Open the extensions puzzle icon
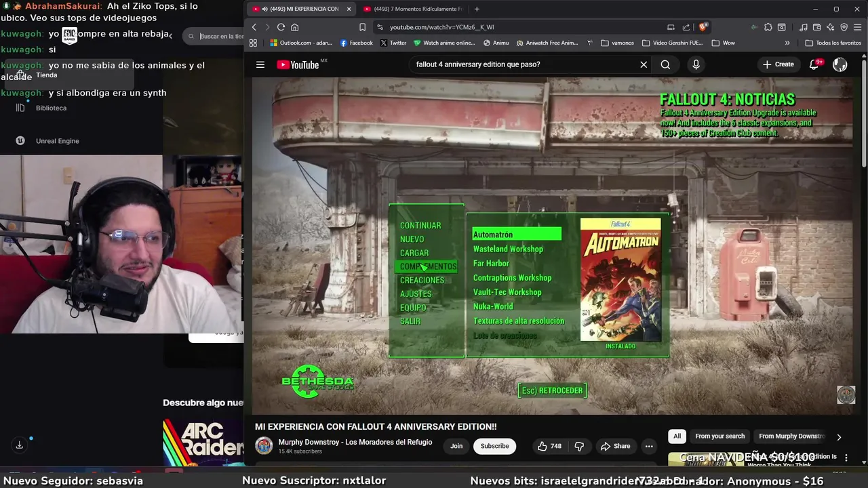The image size is (868, 488). click(768, 27)
